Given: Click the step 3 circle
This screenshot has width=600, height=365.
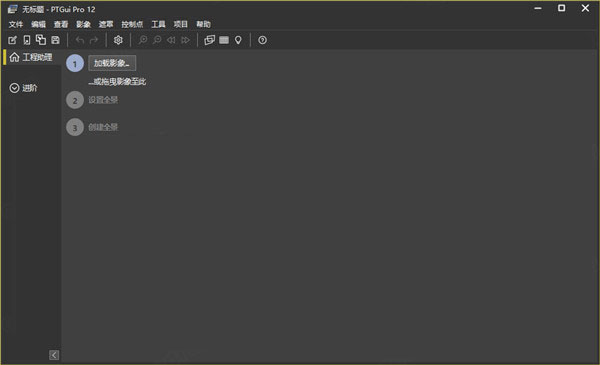Looking at the screenshot, I should click(x=75, y=127).
